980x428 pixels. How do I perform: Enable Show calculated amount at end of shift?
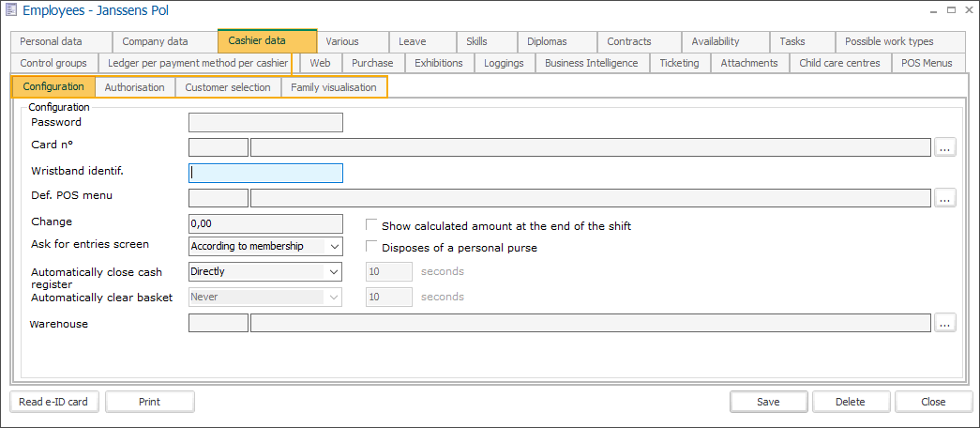(x=372, y=224)
